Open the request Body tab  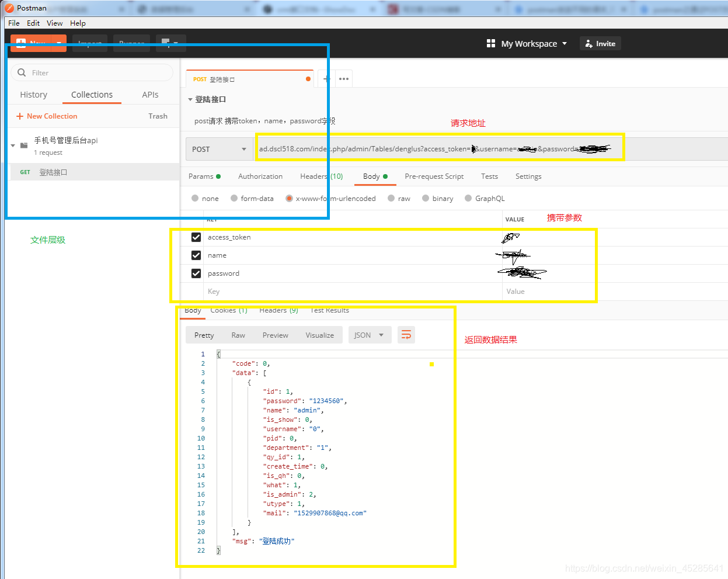pos(375,176)
